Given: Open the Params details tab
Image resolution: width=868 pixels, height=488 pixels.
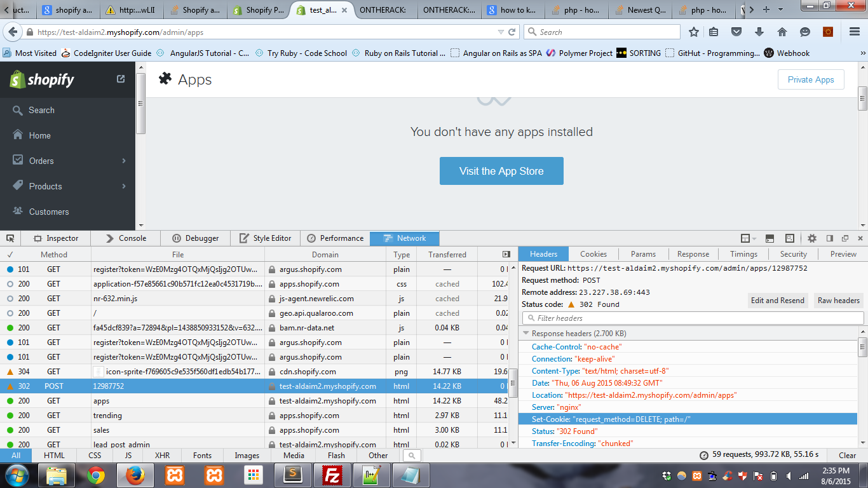Looking at the screenshot, I should 643,254.
